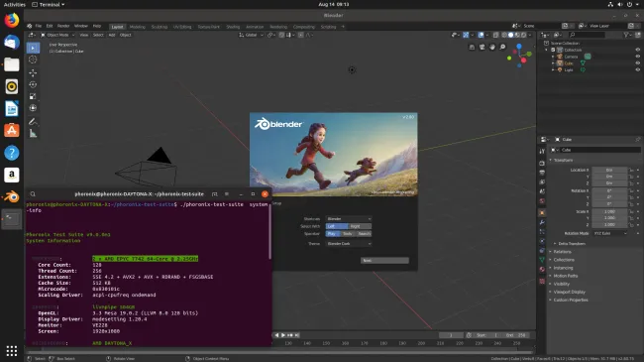
Task: Click the Blender logo menu icon
Action: (29, 26)
